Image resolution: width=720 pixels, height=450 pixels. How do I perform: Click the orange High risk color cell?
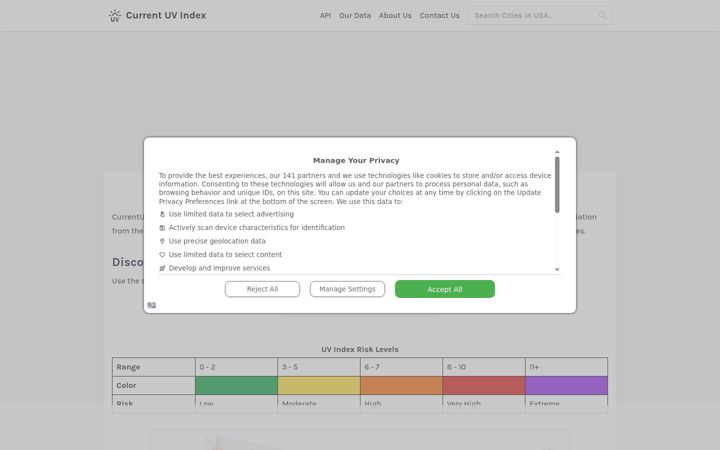click(401, 386)
